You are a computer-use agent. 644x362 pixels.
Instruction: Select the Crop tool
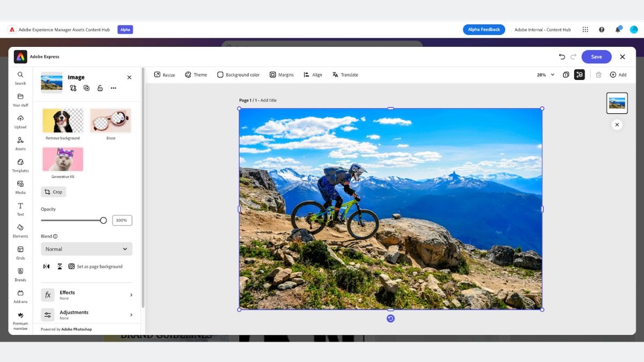coord(53,191)
